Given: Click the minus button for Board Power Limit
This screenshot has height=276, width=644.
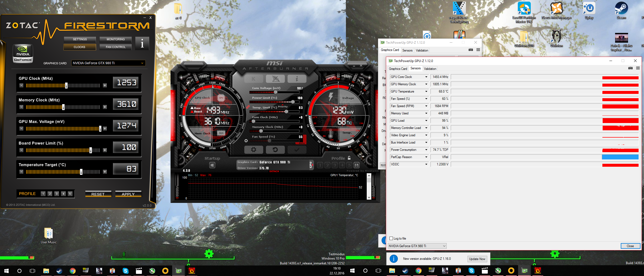Looking at the screenshot, I should point(21,150).
